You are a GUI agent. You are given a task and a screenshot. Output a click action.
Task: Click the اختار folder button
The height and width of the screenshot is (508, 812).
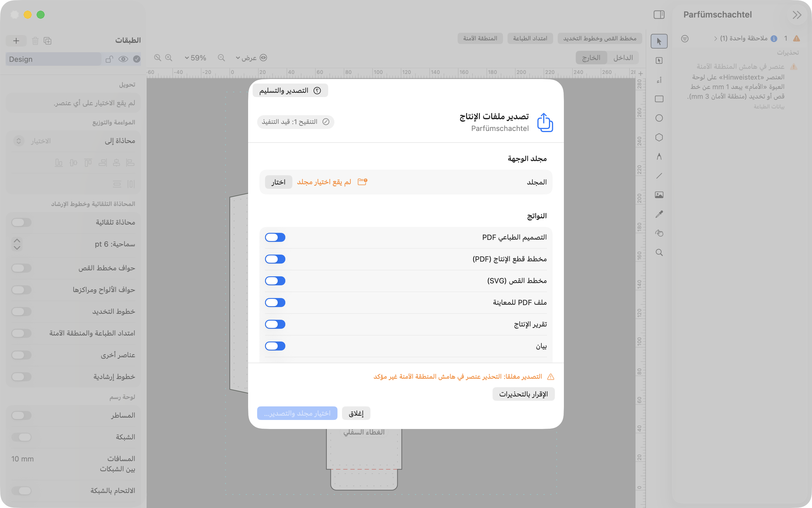pyautogui.click(x=279, y=182)
